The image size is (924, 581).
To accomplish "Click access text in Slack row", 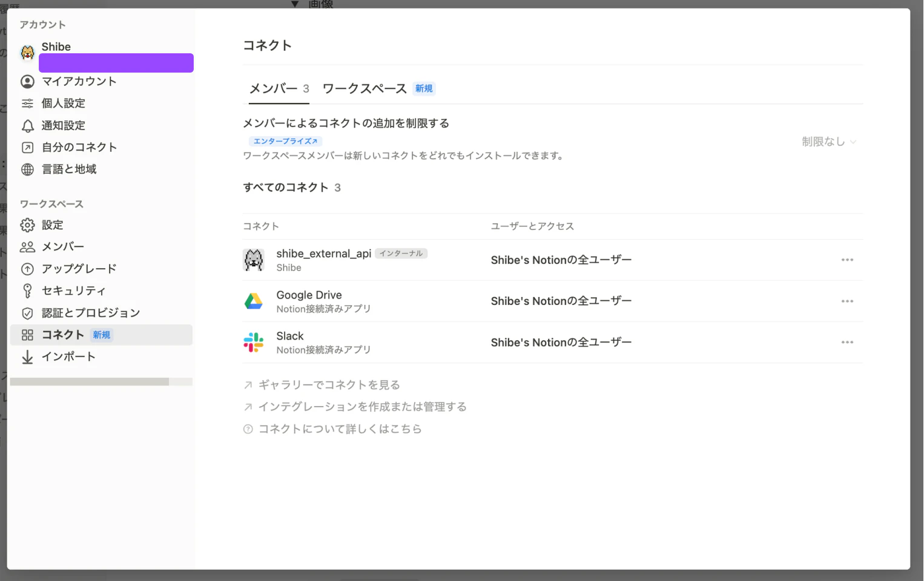I will [x=561, y=342].
